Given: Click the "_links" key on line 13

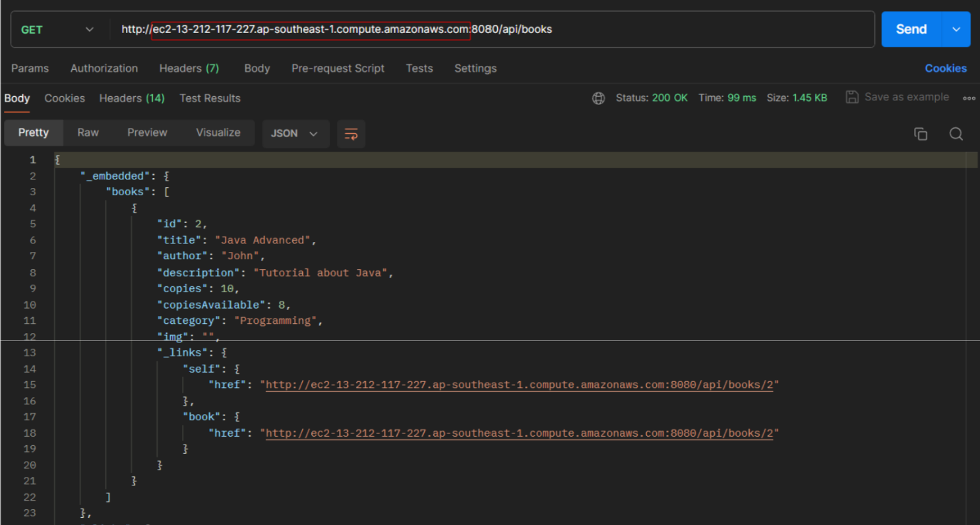Looking at the screenshot, I should (x=183, y=353).
